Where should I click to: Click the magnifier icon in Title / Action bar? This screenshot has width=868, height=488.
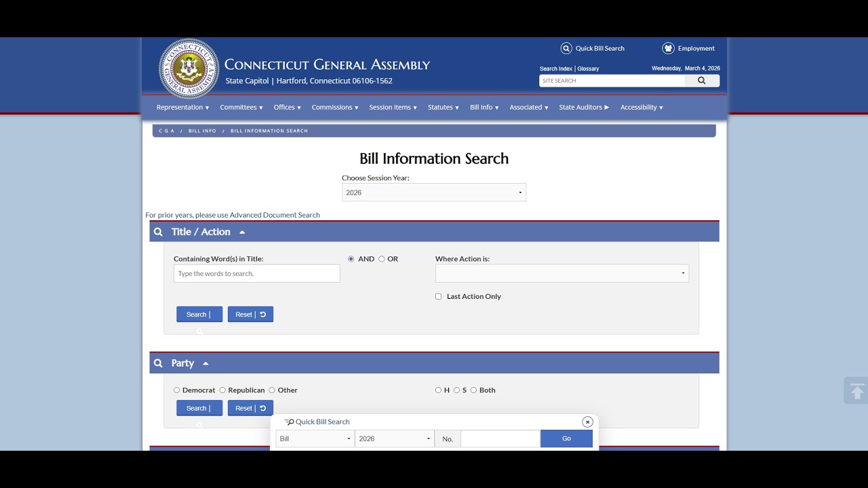[158, 232]
